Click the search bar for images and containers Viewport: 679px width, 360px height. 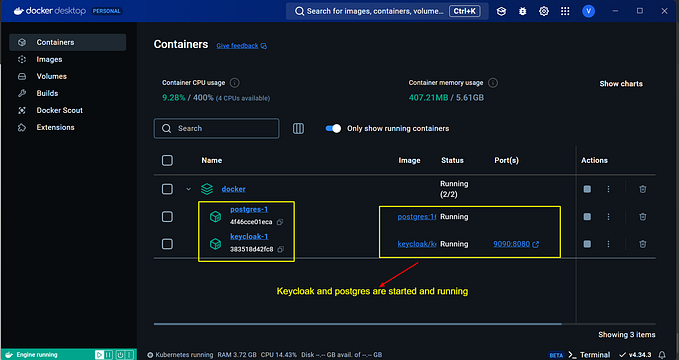[387, 11]
